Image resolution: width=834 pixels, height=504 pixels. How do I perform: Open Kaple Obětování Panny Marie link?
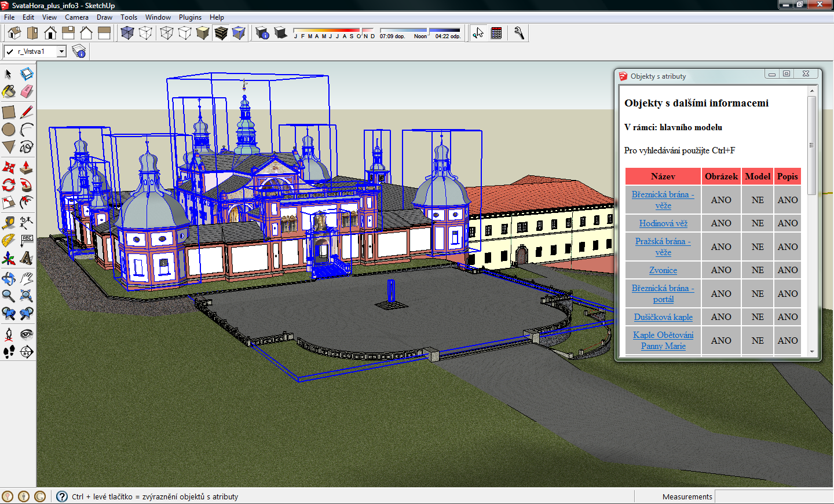[x=663, y=340]
